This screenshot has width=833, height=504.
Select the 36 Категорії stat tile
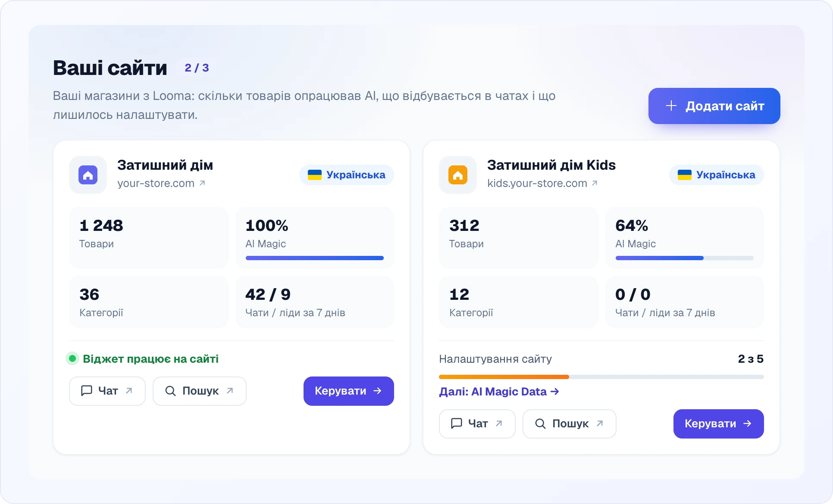pos(149,302)
